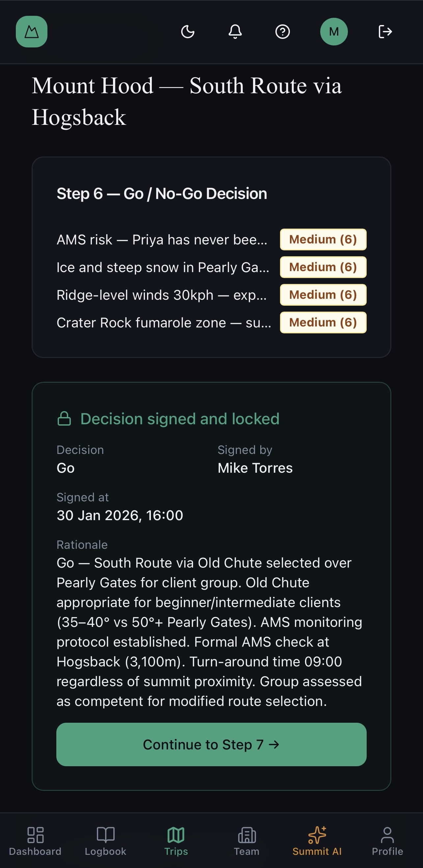Click the lock icon beside Decision signed

(64, 419)
